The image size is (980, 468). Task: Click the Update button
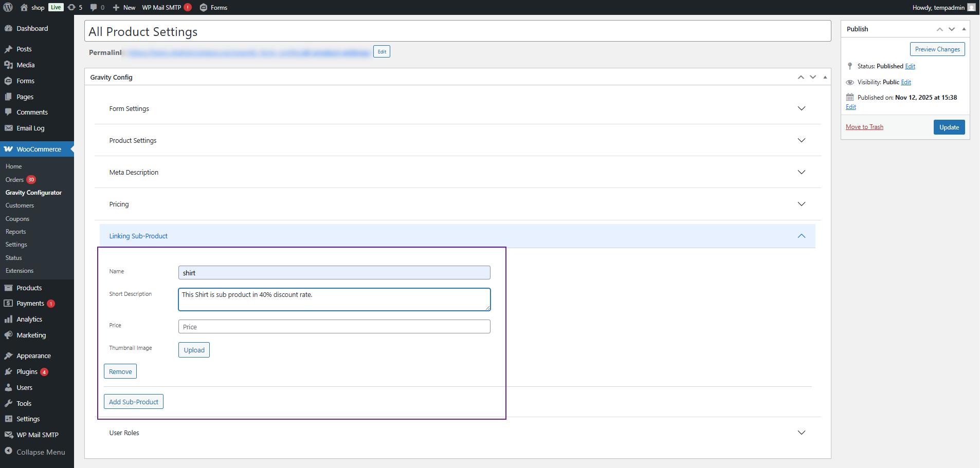click(x=949, y=127)
